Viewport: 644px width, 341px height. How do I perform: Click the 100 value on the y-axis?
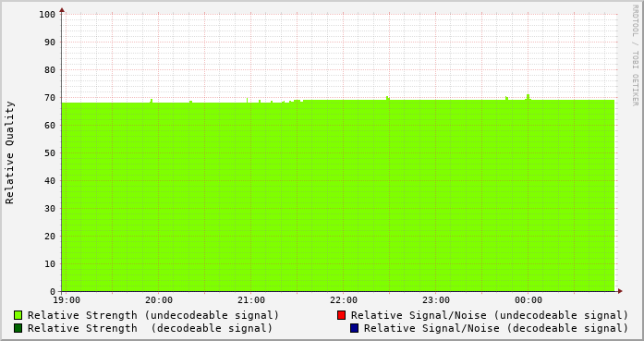pos(47,15)
